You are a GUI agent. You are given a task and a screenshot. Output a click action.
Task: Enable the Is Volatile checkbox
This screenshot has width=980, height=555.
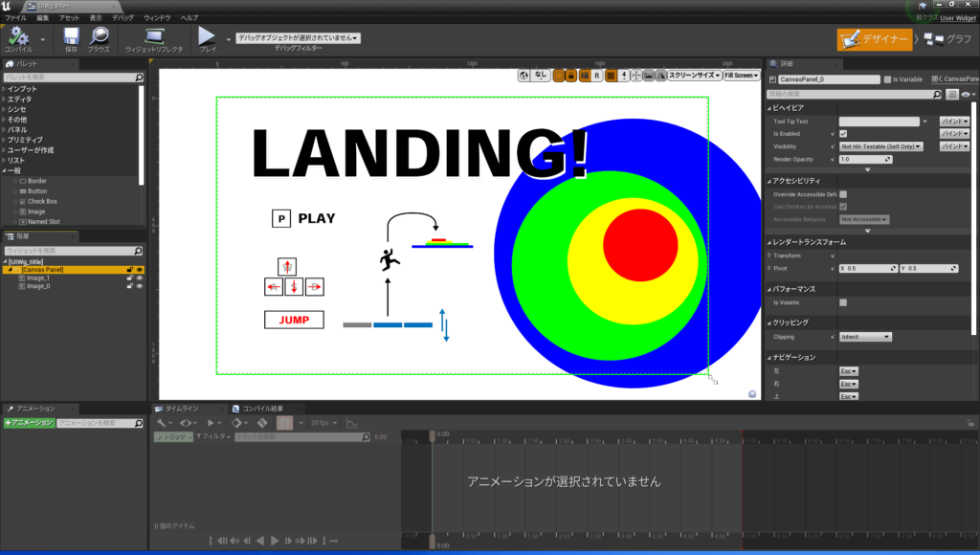click(x=843, y=302)
